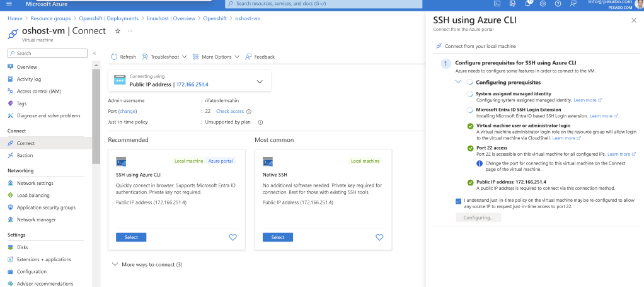The width and height of the screenshot is (644, 287).
Task: Click the port change link
Action: pyautogui.click(x=128, y=112)
